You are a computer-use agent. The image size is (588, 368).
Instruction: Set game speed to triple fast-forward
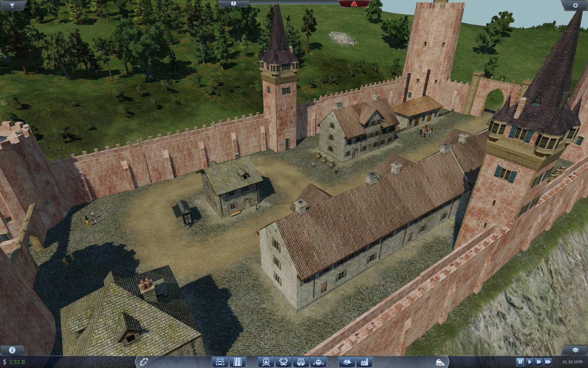(548, 362)
